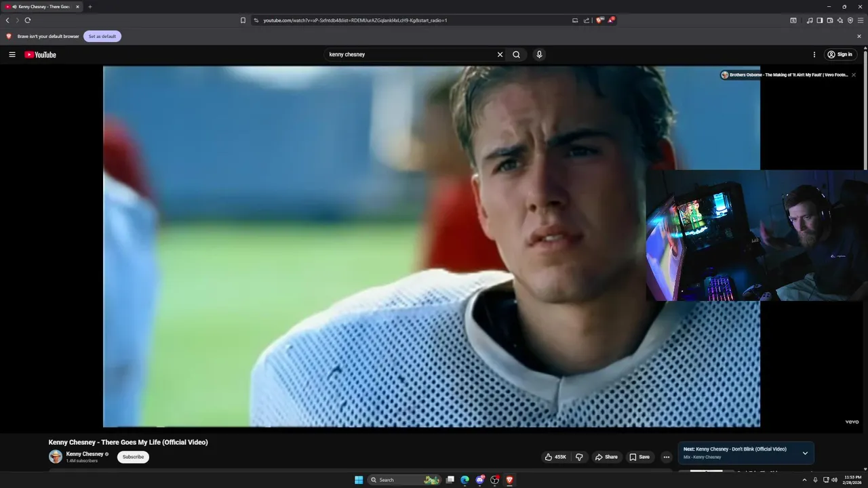Open volume control in system tray
Viewport: 868px width, 488px height.
(834, 480)
